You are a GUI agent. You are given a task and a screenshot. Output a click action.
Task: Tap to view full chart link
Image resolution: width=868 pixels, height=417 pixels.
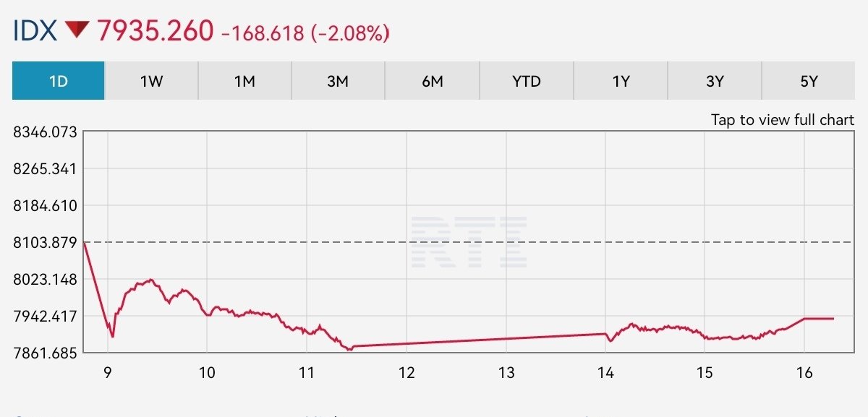click(x=782, y=120)
